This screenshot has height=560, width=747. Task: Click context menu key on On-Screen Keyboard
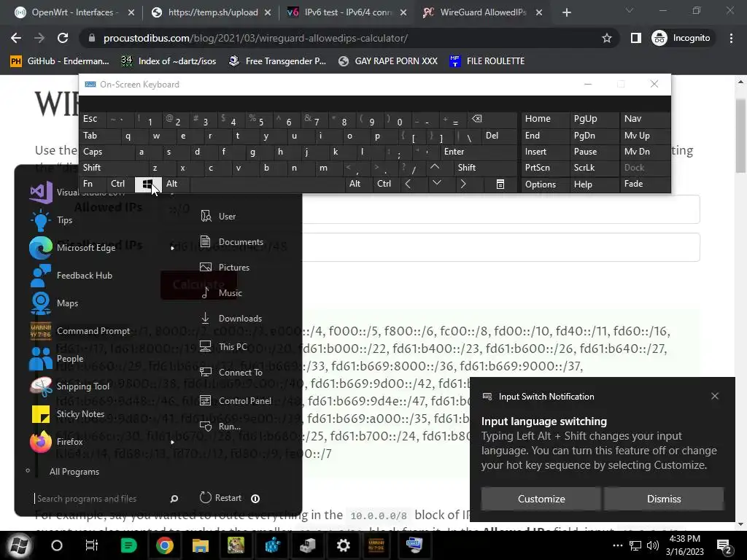click(500, 184)
